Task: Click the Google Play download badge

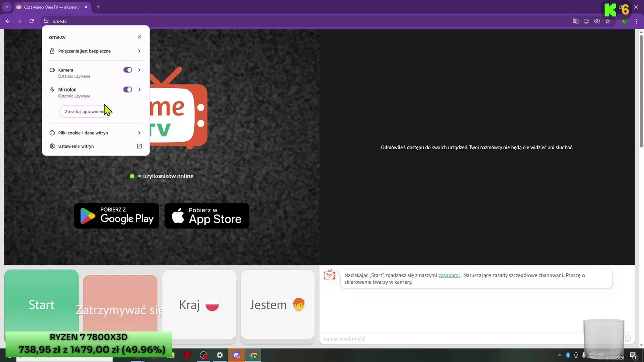Action: 117,216
